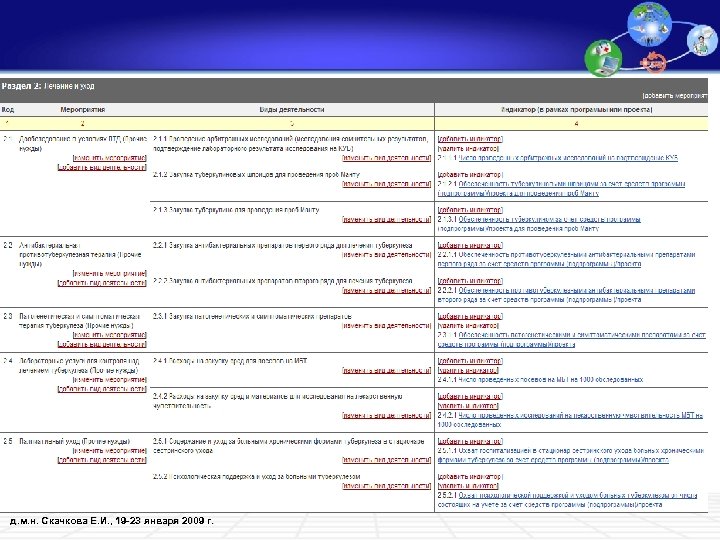Click 'добавить индикатор' above indicator 2.1.1.1

[470, 139]
